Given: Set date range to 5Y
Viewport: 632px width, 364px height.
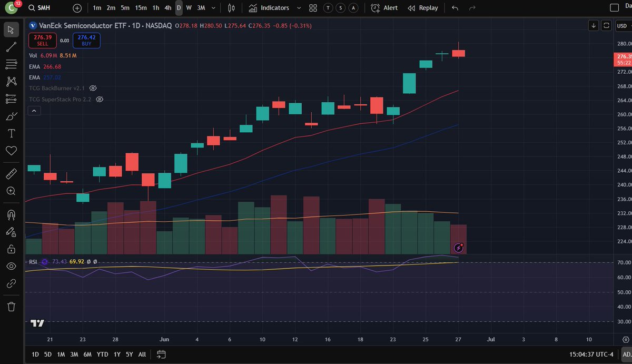Looking at the screenshot, I should click(129, 354).
